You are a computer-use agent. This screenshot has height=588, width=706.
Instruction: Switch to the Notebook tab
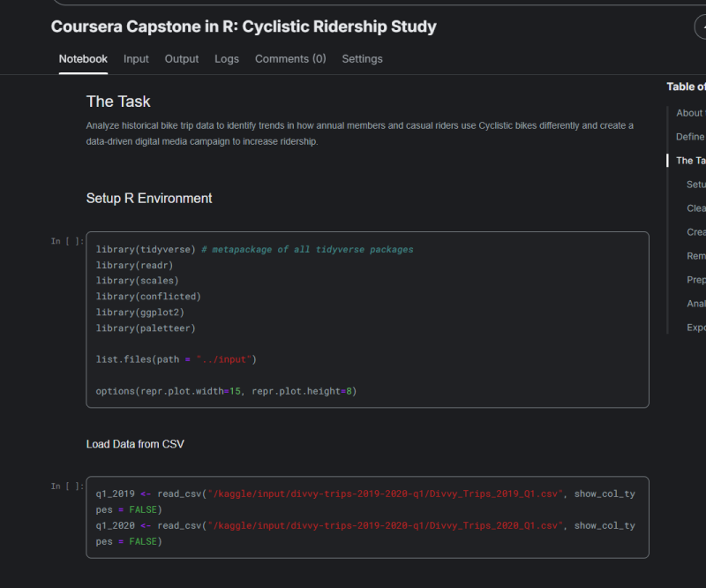pos(83,59)
